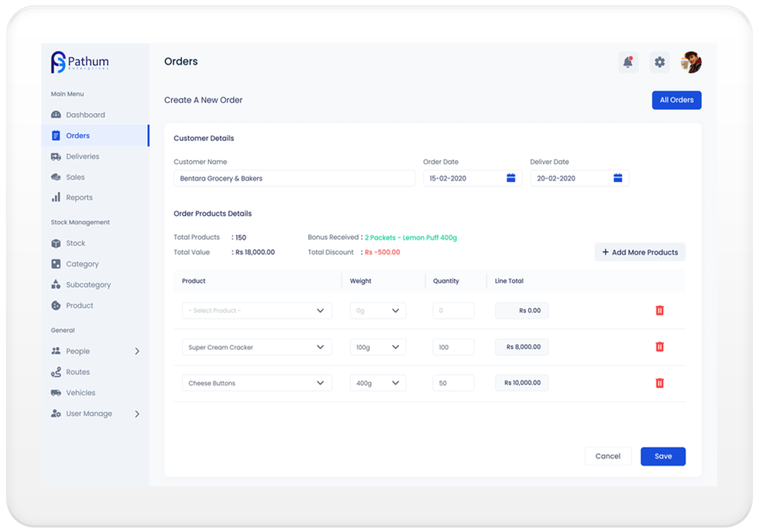Expand the User Manage menu item
The image size is (758, 532).
tap(136, 413)
